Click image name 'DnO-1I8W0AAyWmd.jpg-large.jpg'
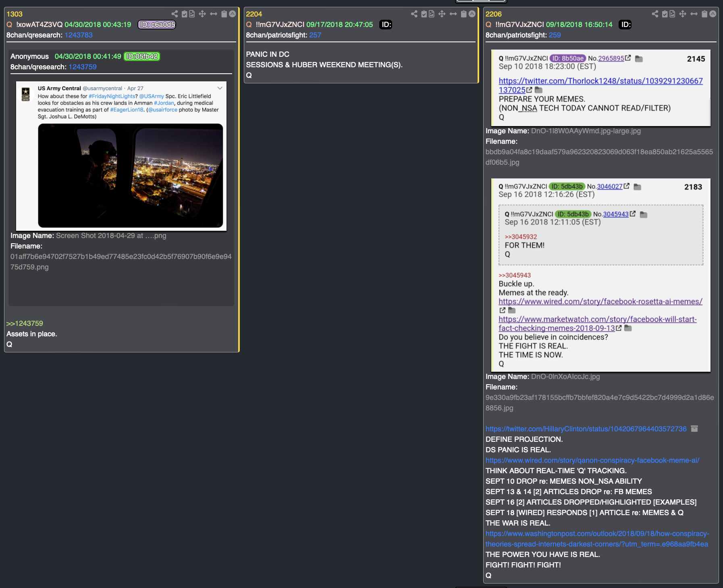 pyautogui.click(x=586, y=131)
